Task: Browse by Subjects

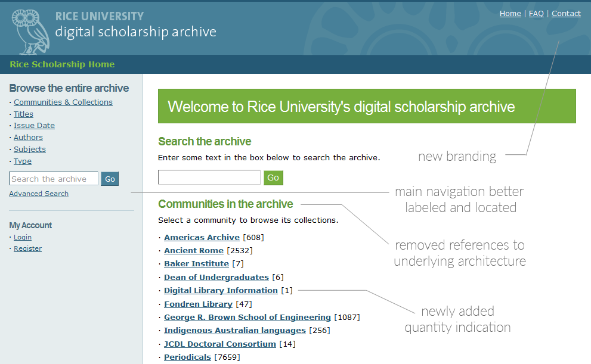Action: [30, 149]
